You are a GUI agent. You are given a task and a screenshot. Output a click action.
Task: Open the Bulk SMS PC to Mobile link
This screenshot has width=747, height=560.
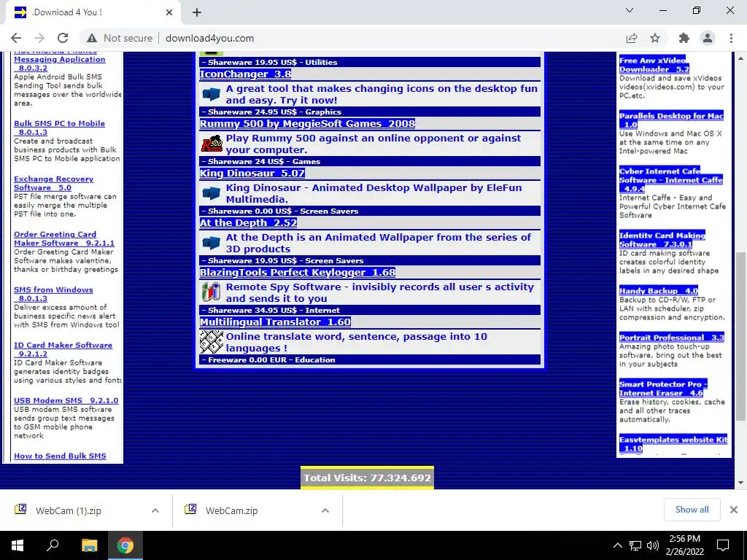click(x=59, y=128)
